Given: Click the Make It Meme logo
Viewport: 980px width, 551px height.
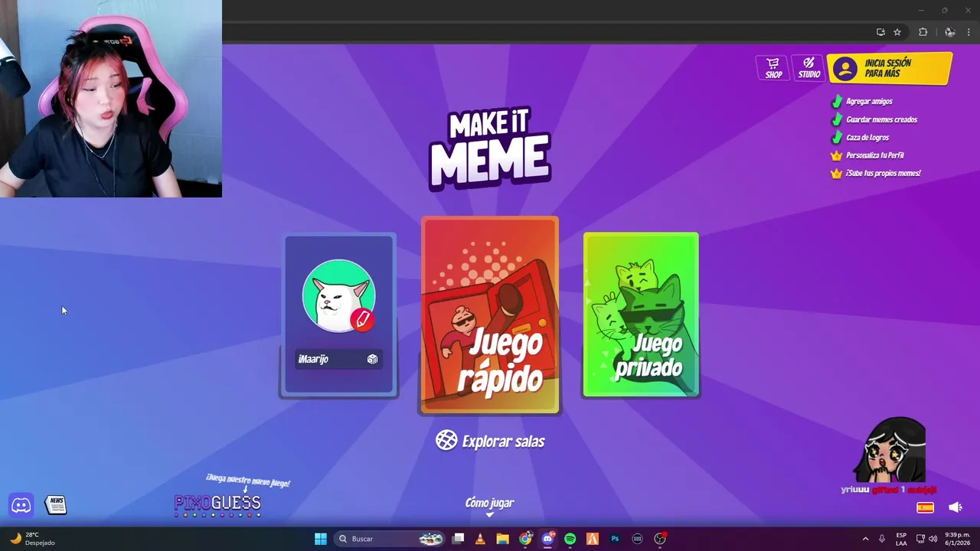Looking at the screenshot, I should coord(490,148).
